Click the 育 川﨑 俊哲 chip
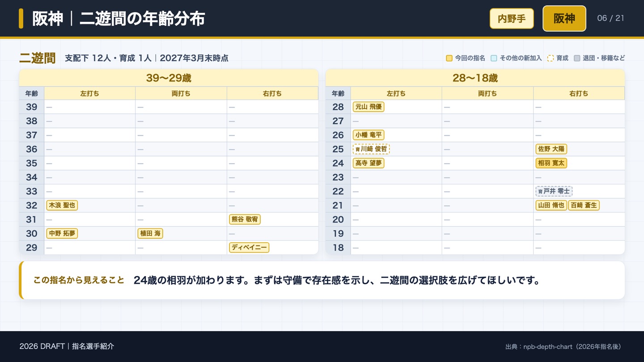Image resolution: width=644 pixels, height=362 pixels. 371,149
